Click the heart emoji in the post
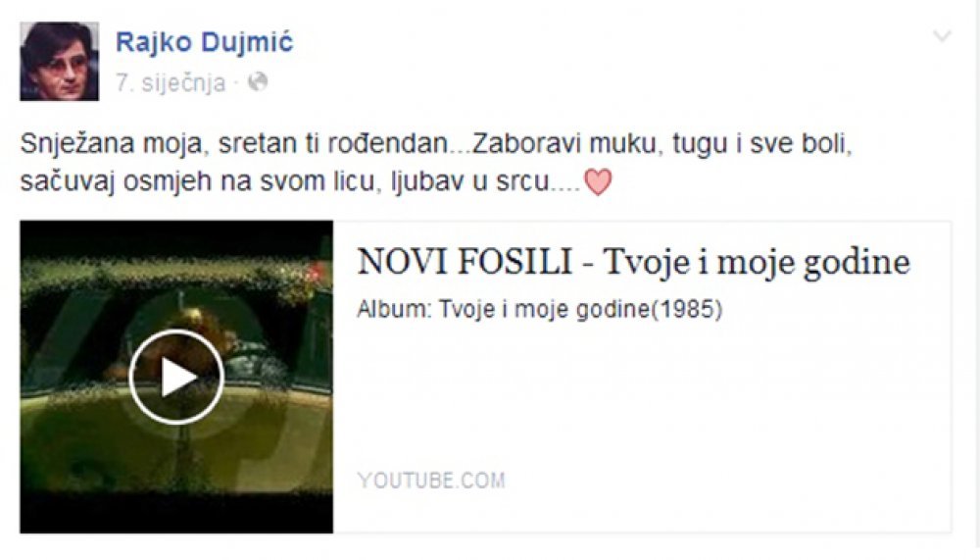 (x=598, y=182)
